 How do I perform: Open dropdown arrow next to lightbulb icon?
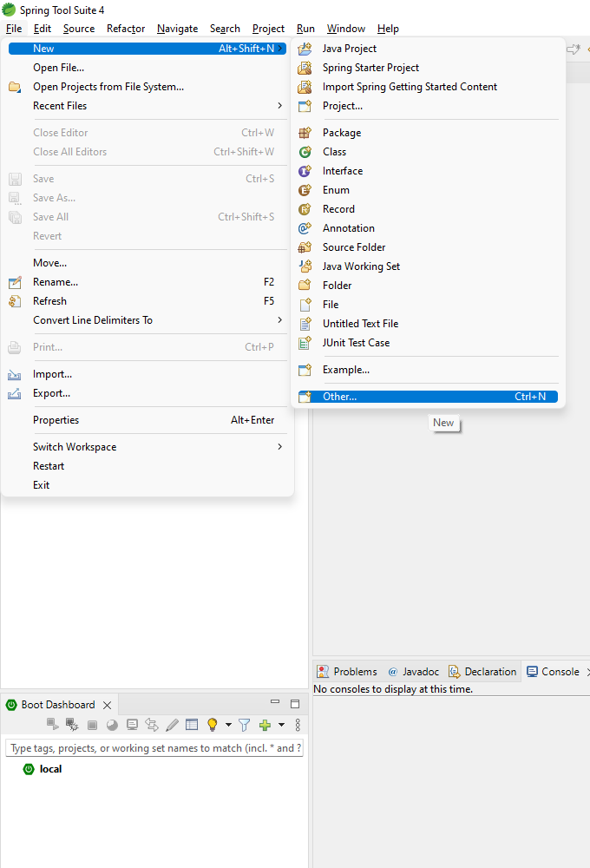(228, 725)
